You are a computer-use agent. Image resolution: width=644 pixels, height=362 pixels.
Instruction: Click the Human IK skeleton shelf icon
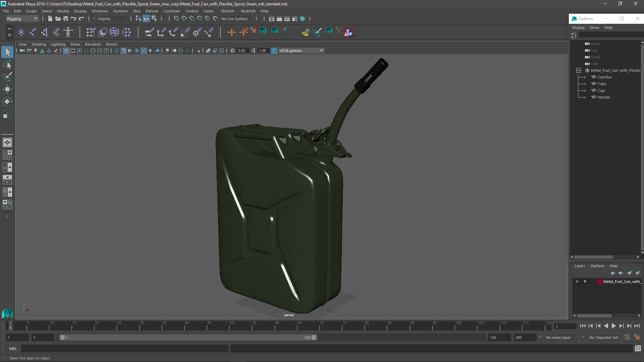click(x=68, y=32)
